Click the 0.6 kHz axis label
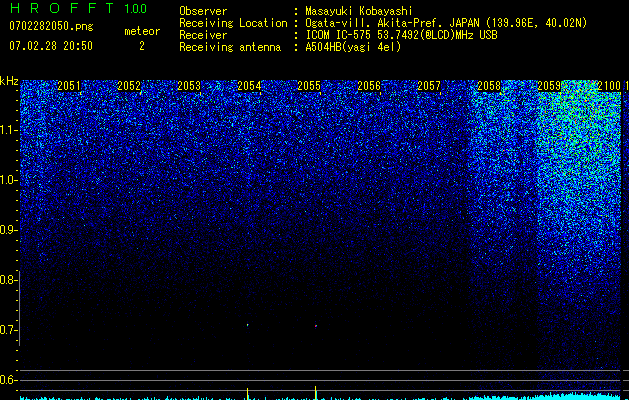The height and width of the screenshot is (400, 629). coord(8,380)
